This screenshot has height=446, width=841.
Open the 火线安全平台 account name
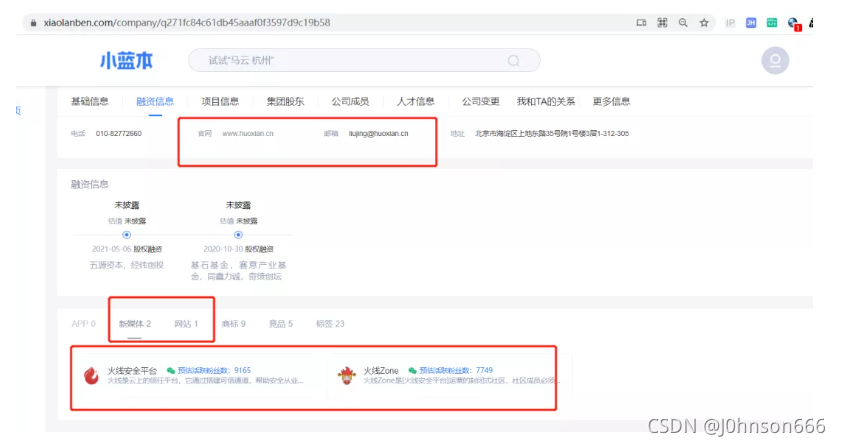tap(132, 370)
